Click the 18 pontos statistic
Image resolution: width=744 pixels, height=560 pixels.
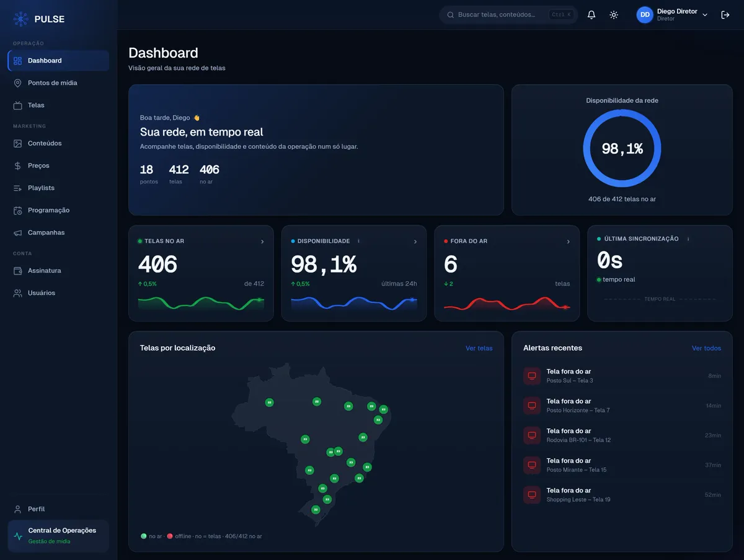149,174
